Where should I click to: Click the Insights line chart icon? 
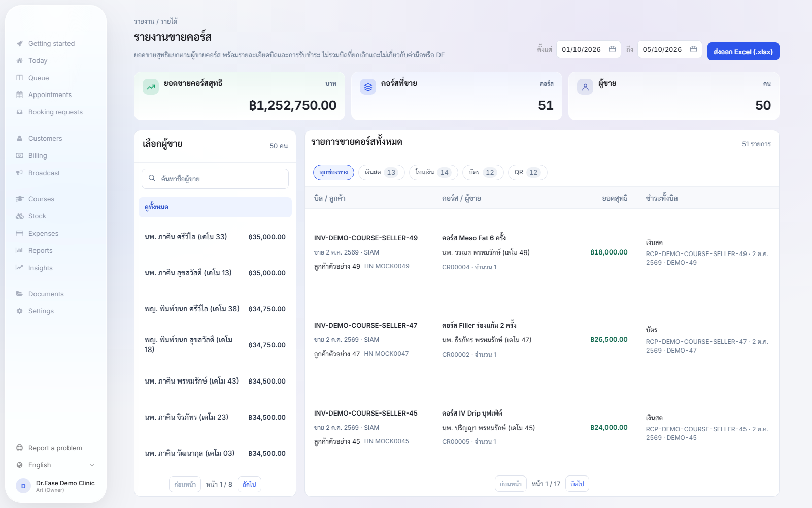19,268
